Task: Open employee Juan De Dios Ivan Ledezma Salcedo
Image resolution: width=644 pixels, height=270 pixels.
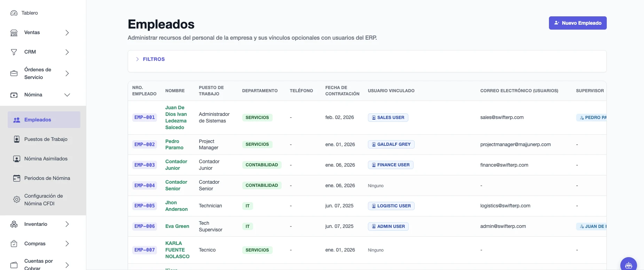Action: tap(176, 118)
